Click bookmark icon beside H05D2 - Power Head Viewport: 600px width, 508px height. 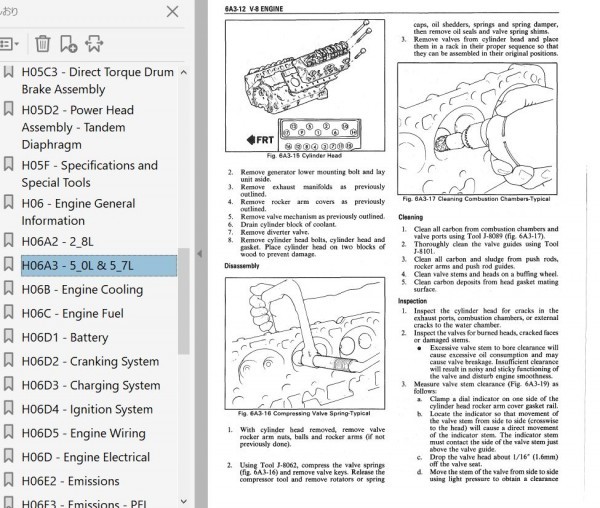tap(8, 109)
